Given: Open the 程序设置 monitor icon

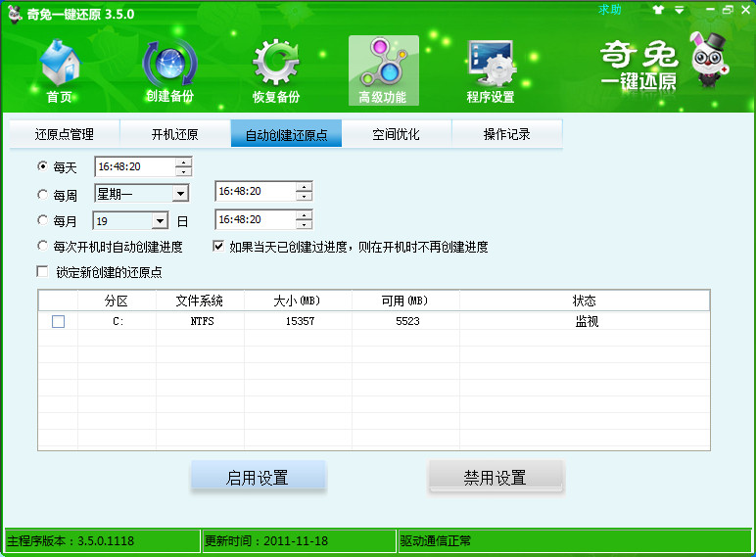Looking at the screenshot, I should (491, 70).
